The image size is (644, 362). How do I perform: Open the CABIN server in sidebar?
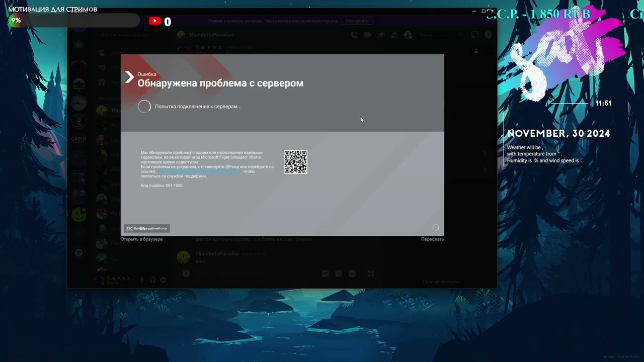tap(78, 139)
